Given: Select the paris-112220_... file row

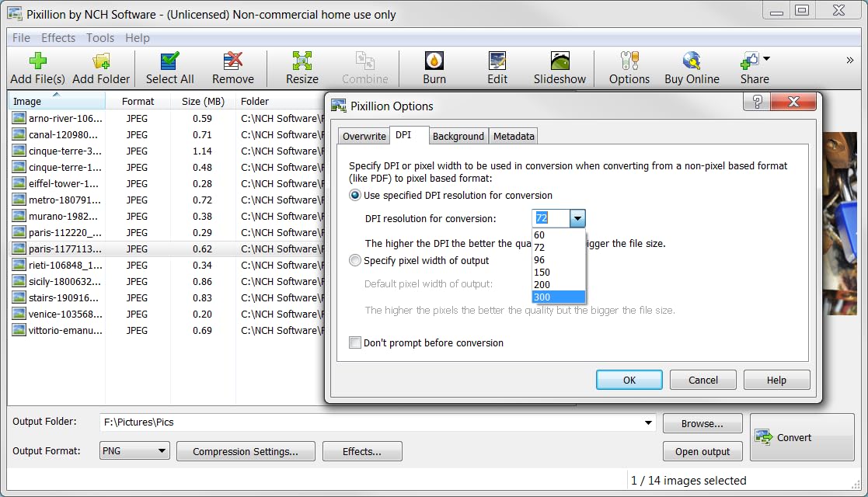Looking at the screenshot, I should pos(166,232).
